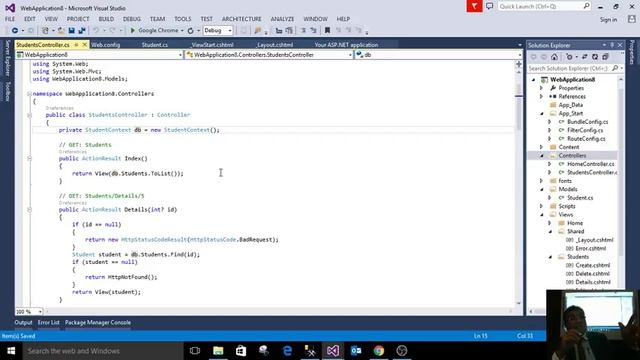Click the Navigate Backward arrow icon
The width and height of the screenshot is (640, 360).
15,31
